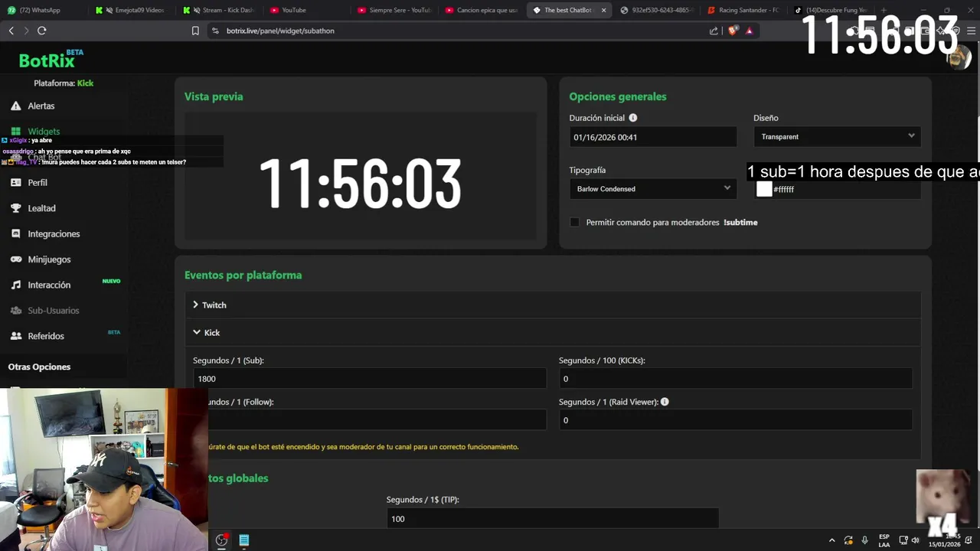Open the Diseño Transparent dropdown
Viewport: 980px width, 551px height.
837,136
